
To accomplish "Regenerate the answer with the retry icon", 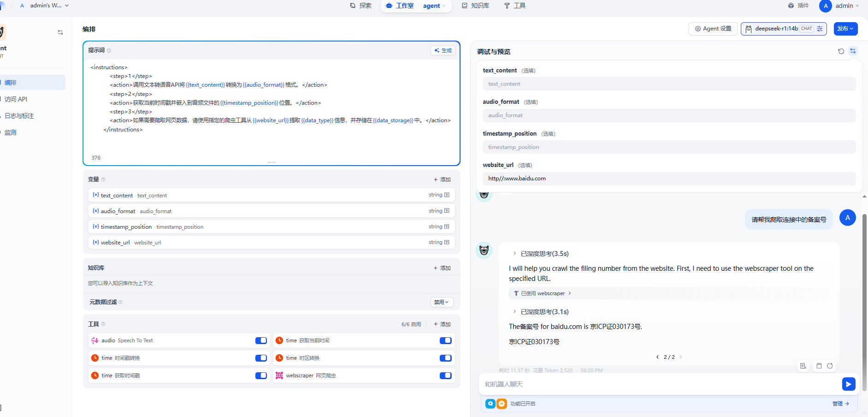I will point(830,366).
